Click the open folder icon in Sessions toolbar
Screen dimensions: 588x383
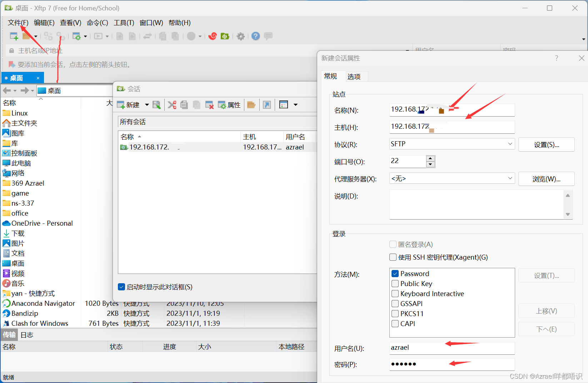pos(251,105)
